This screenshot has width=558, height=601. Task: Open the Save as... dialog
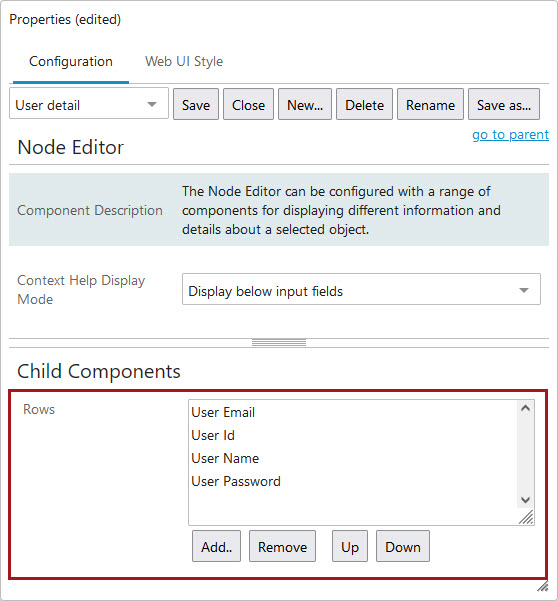coord(504,104)
